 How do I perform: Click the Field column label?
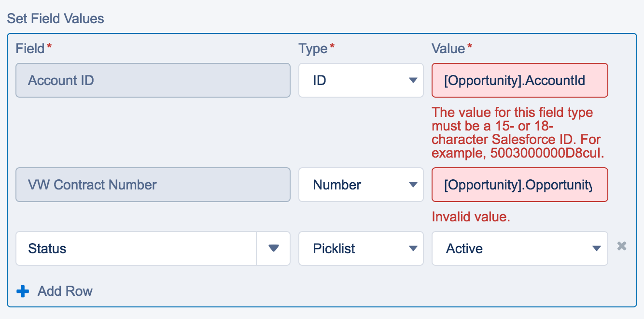click(29, 48)
